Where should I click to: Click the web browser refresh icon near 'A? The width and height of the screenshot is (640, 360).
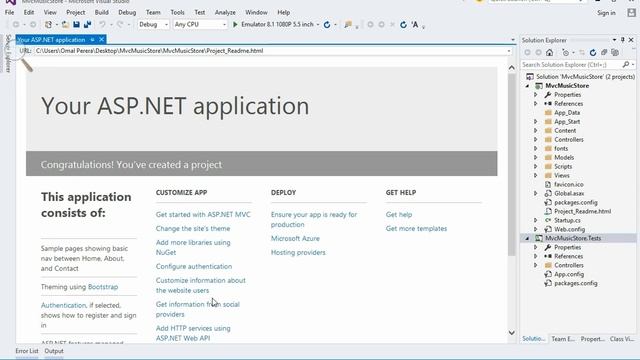[x=403, y=24]
